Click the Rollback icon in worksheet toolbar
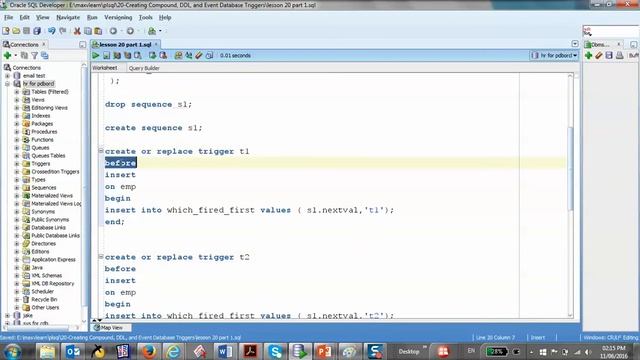The height and width of the screenshot is (360, 640). [x=163, y=56]
